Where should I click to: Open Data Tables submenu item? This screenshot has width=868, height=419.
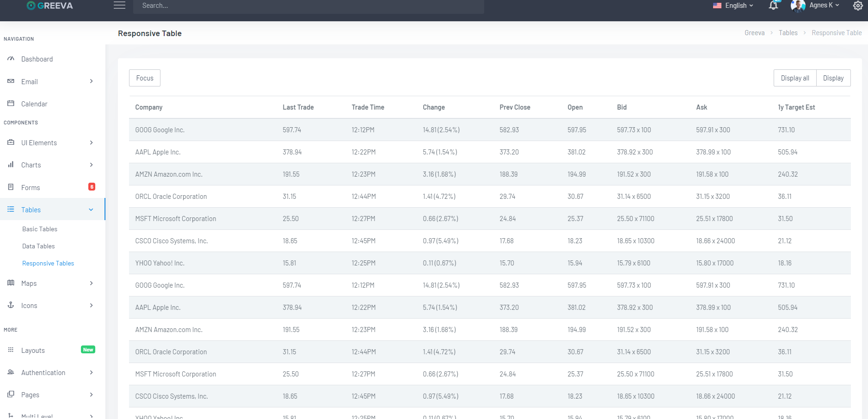pos(38,246)
